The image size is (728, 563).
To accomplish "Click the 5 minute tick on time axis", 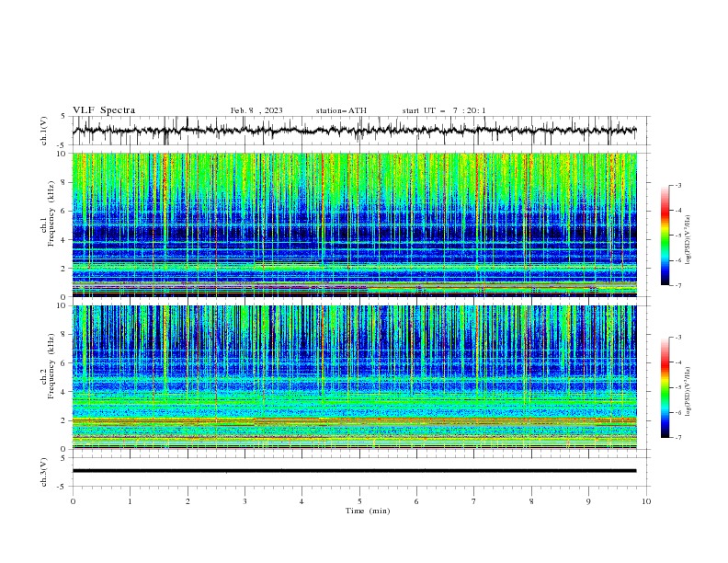I will point(359,501).
